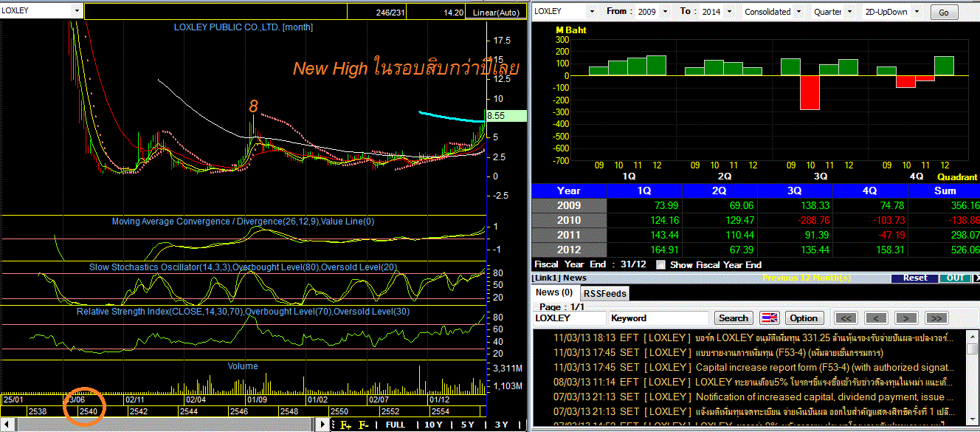Viewport: 980px width, 432px height.
Task: Click the 246/231 value in chart header
Action: tap(390, 13)
